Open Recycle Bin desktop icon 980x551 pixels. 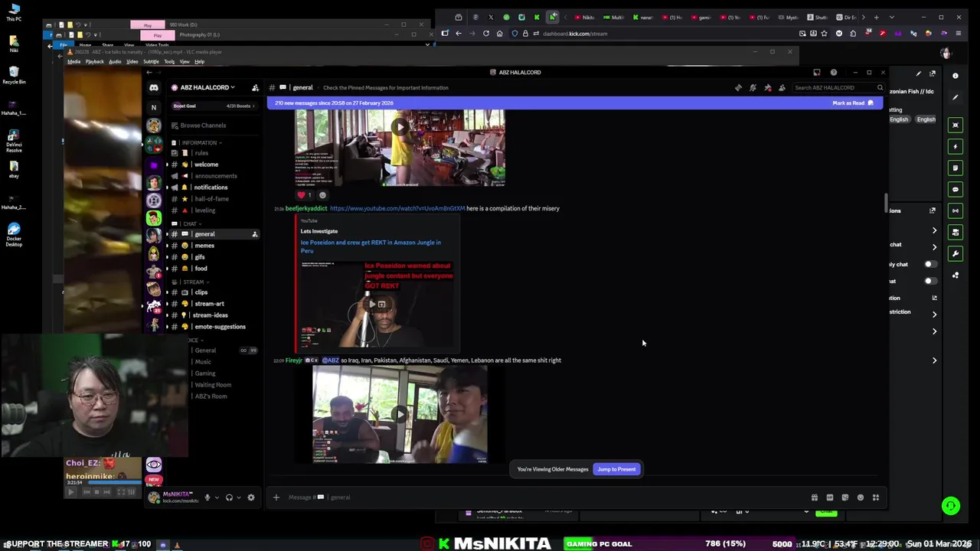click(x=14, y=74)
